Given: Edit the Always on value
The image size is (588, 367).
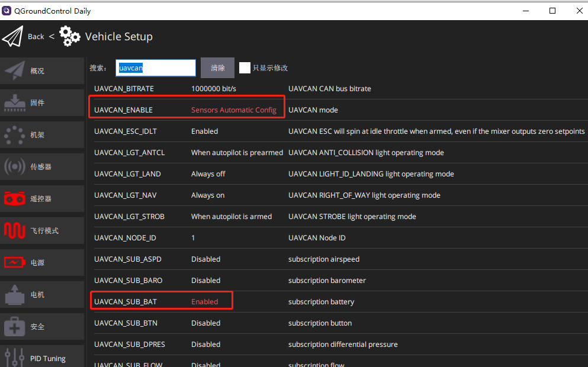Looking at the screenshot, I should tap(208, 195).
